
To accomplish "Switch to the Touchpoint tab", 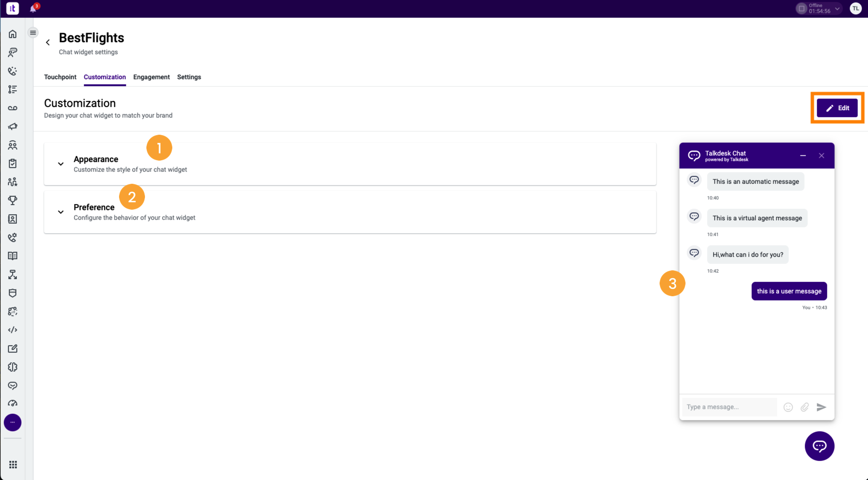I will (60, 77).
